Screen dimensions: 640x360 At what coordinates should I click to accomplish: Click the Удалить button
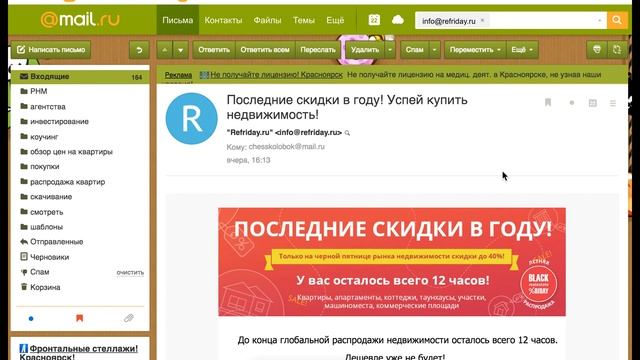click(x=365, y=50)
